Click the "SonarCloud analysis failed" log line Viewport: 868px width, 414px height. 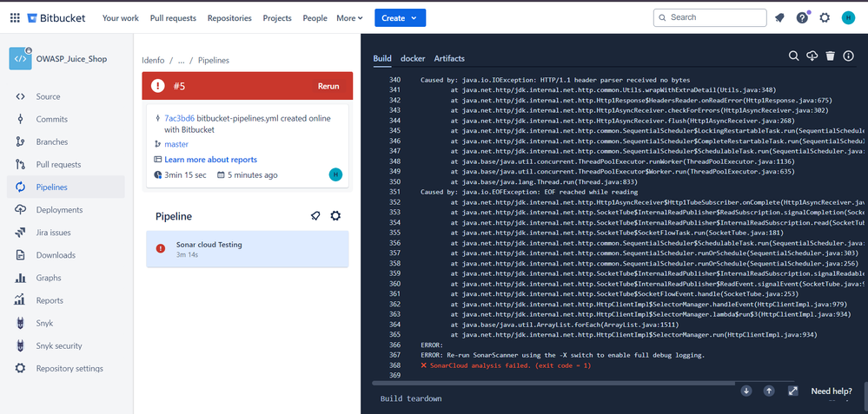click(x=506, y=366)
